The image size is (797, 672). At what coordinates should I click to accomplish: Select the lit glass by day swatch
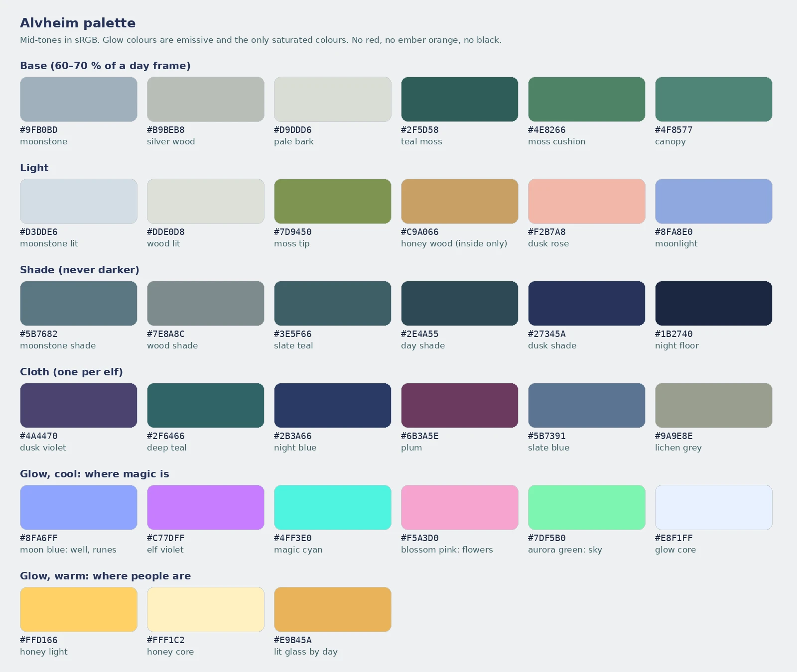(x=333, y=609)
